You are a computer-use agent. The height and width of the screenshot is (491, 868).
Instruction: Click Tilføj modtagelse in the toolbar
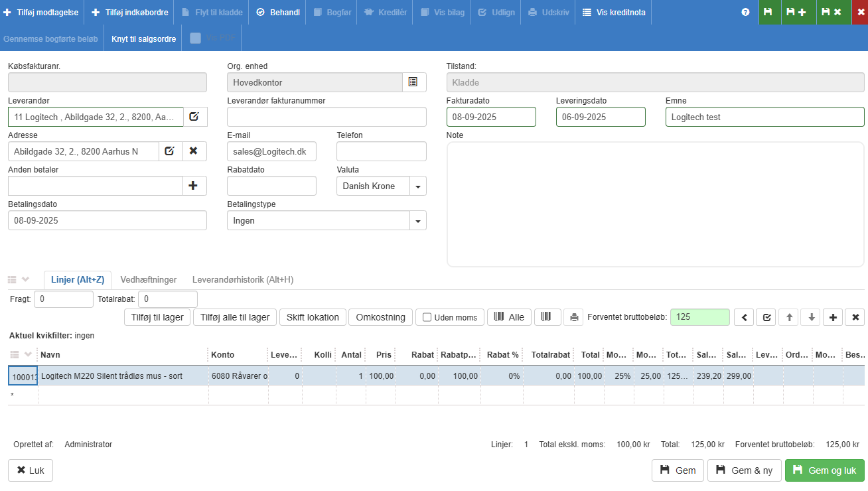pos(42,12)
